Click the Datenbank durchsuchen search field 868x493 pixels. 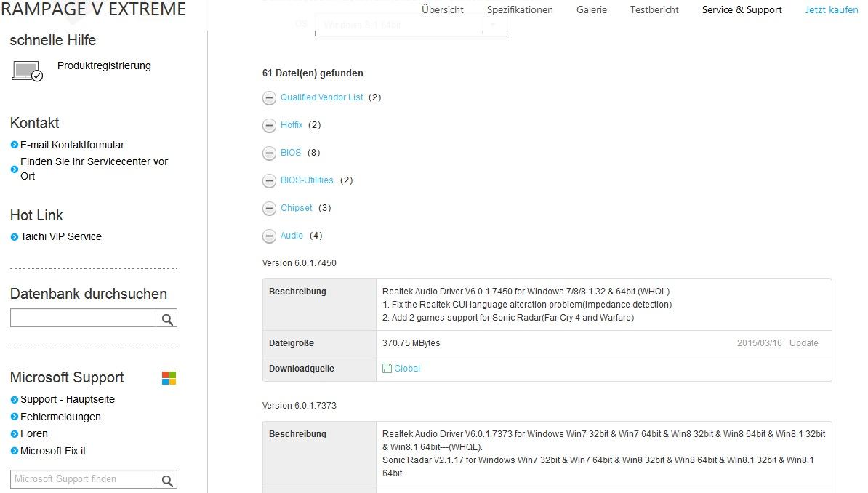[x=83, y=318]
